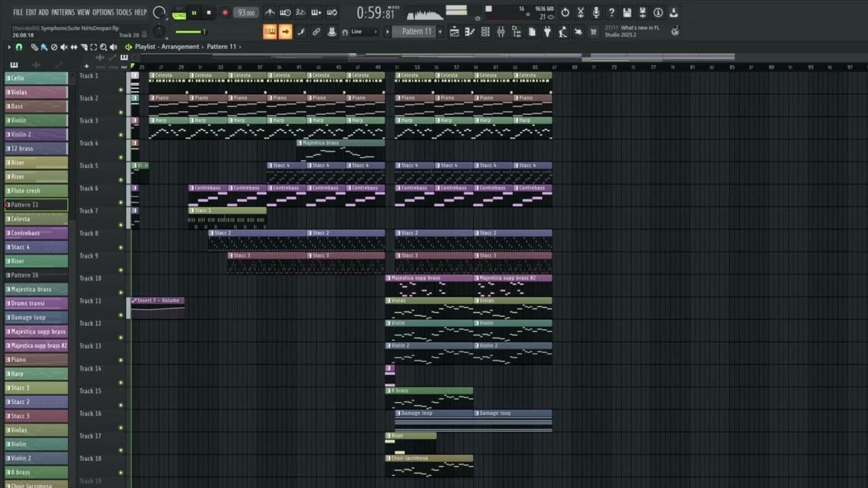Click the red record button
The width and height of the screenshot is (868, 488).
point(225,12)
